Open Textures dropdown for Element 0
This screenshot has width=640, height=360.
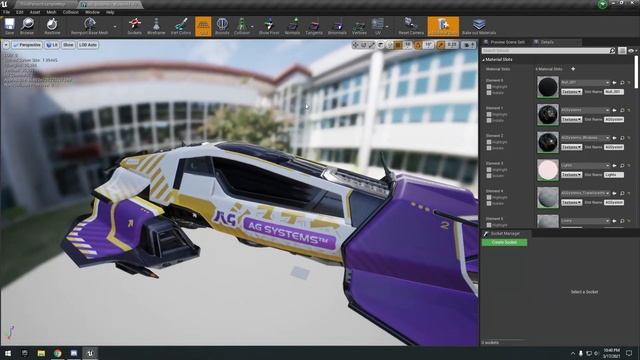click(571, 92)
